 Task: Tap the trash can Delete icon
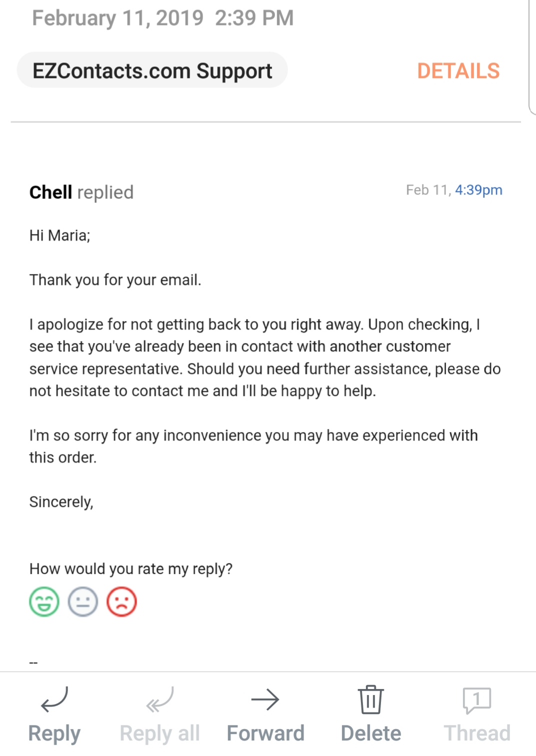[x=370, y=701]
